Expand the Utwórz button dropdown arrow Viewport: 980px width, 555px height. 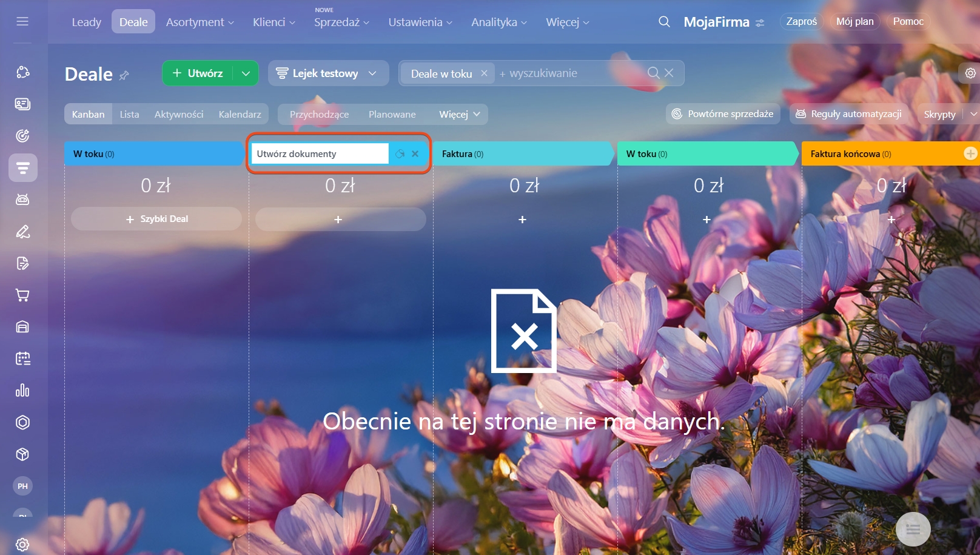pos(246,73)
